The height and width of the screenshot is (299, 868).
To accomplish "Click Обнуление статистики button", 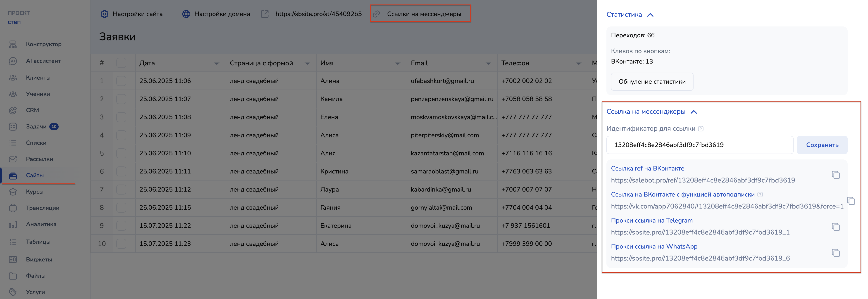I will click(x=652, y=81).
